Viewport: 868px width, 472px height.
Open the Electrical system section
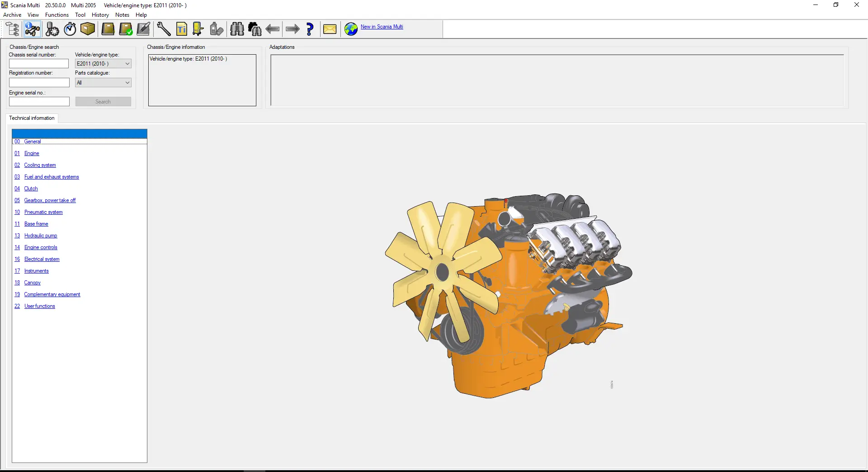click(42, 259)
